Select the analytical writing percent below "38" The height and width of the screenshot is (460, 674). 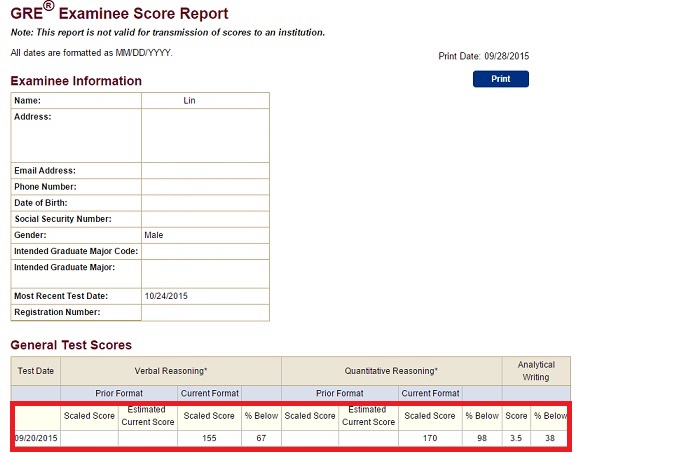pyautogui.click(x=550, y=439)
